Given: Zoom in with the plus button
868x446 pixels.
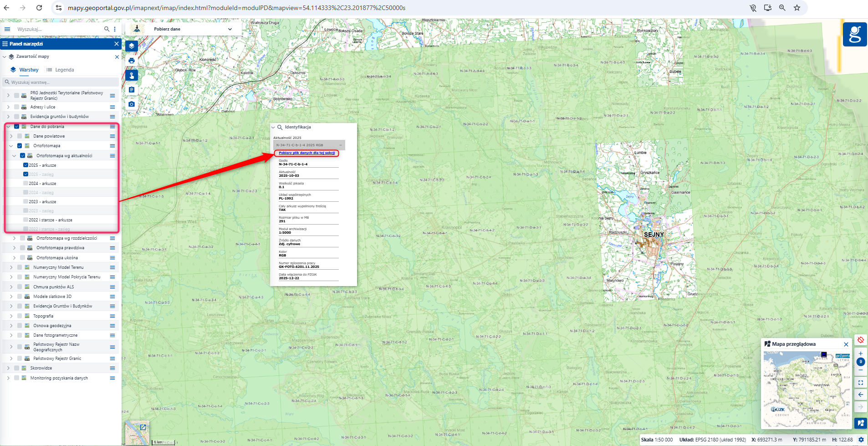Looking at the screenshot, I should (x=861, y=354).
